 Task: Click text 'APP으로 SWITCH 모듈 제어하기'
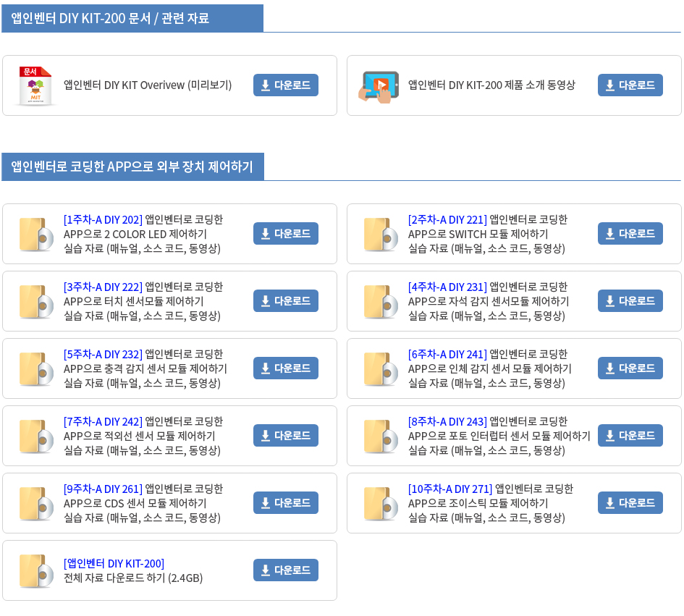(478, 235)
